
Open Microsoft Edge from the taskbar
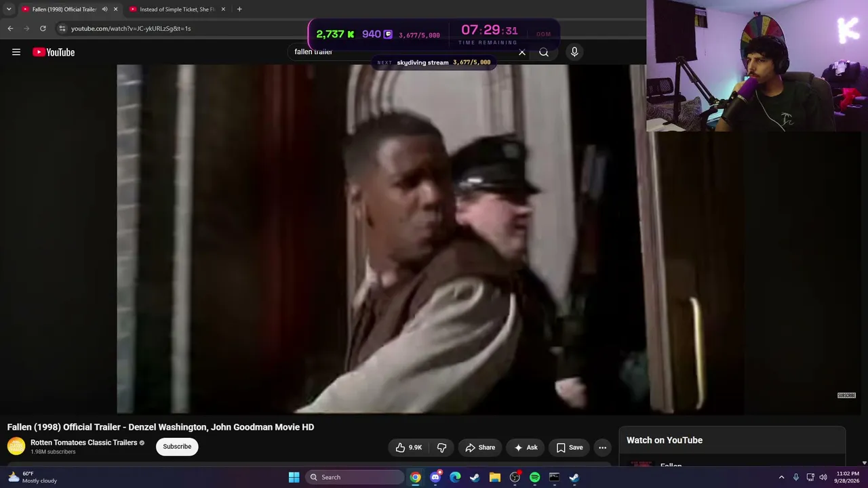[455, 477]
